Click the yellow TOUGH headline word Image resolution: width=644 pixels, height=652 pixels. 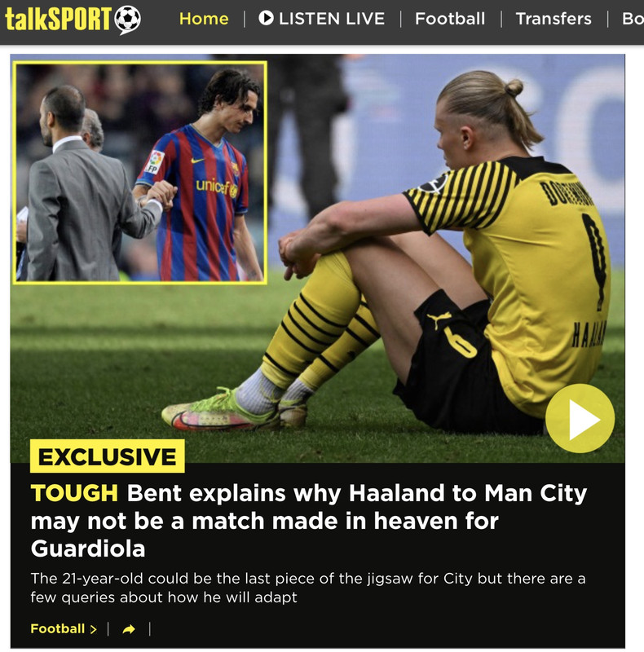click(74, 493)
